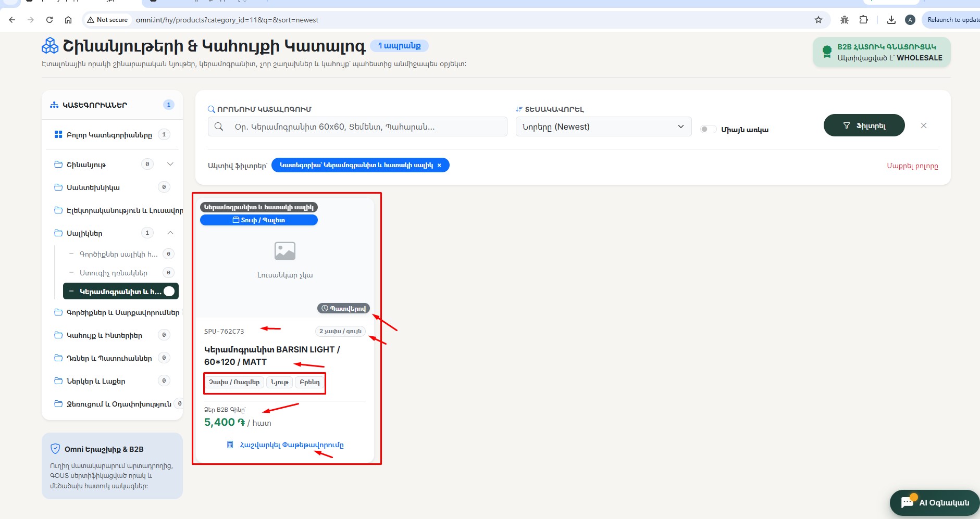Image resolution: width=980 pixels, height=519 pixels.
Task: Click the SPU-762C73 product code
Action: [x=224, y=331]
